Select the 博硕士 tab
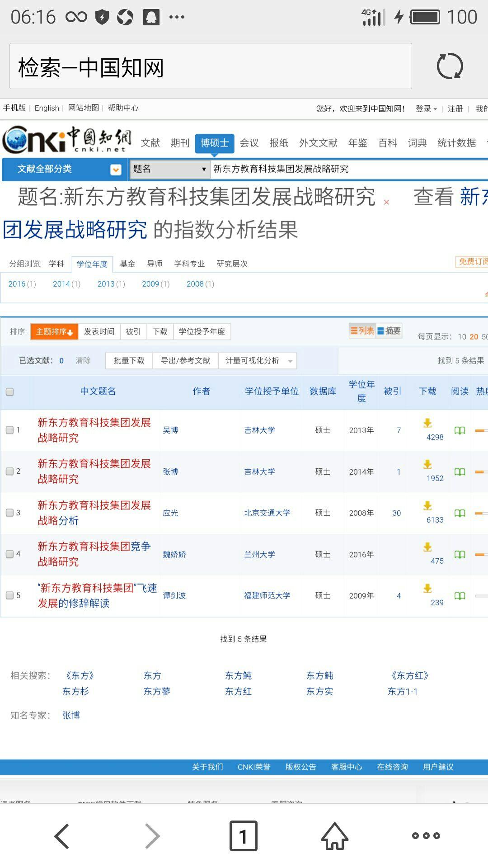The width and height of the screenshot is (488, 868). [215, 143]
